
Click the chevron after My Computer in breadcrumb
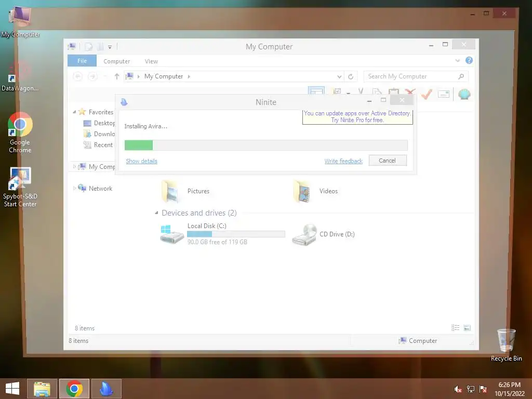189,77
